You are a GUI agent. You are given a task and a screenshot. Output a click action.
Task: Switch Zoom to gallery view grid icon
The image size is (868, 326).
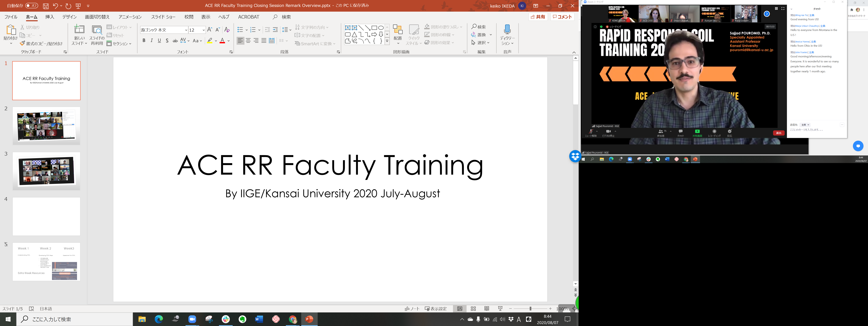click(776, 8)
